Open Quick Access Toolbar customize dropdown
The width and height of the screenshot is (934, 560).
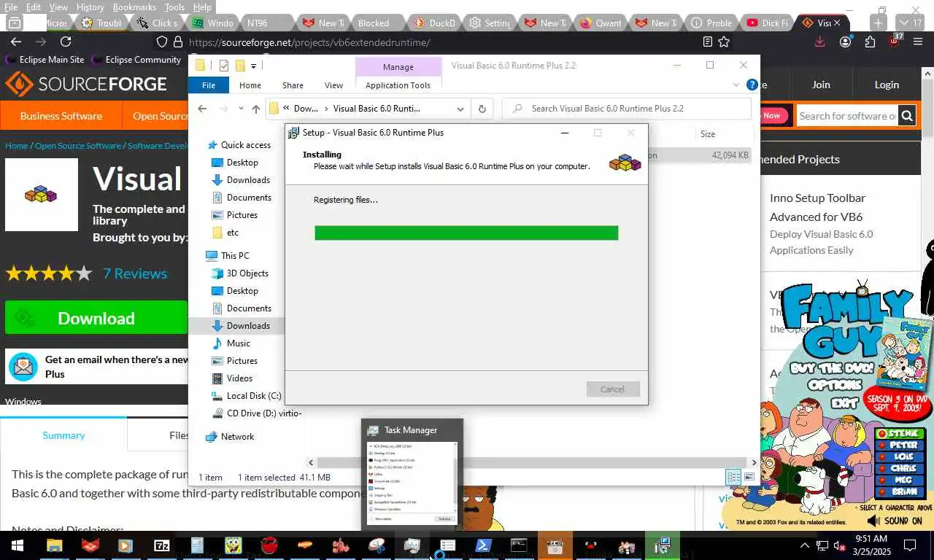(x=253, y=66)
